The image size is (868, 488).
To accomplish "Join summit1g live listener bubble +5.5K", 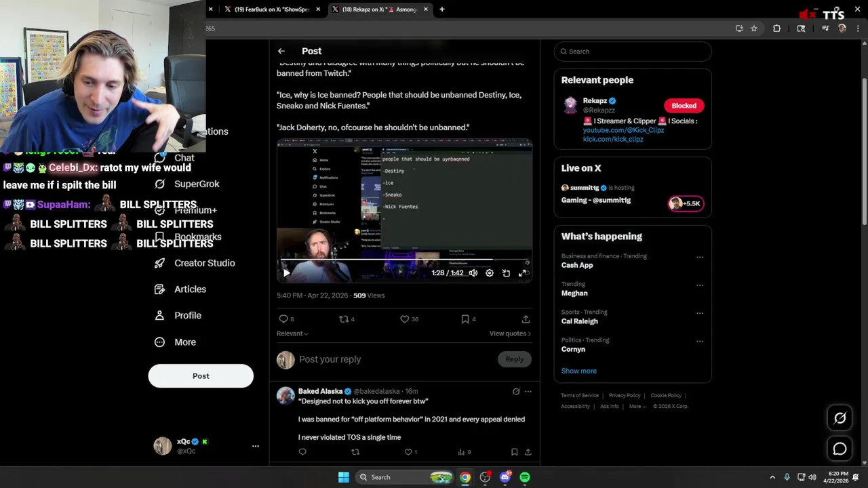I will (686, 203).
